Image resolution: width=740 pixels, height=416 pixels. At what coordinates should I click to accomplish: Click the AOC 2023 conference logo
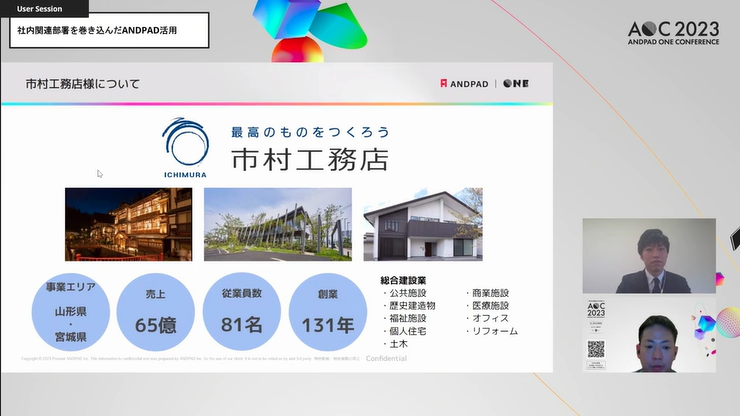[x=673, y=33]
